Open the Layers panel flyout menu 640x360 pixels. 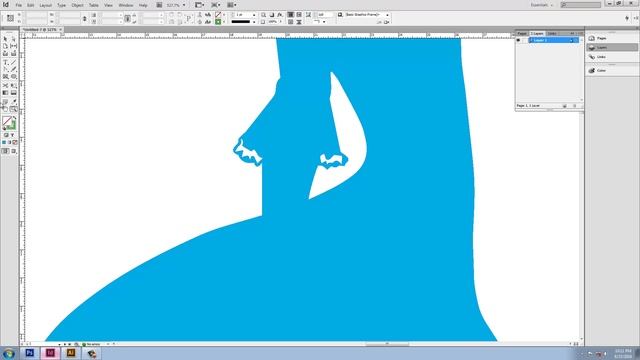tap(580, 33)
